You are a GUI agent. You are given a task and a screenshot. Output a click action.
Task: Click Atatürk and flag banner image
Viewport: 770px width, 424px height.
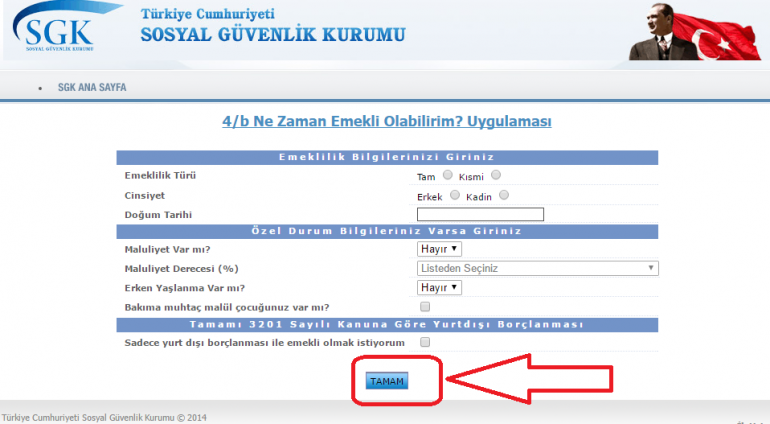coord(694,31)
